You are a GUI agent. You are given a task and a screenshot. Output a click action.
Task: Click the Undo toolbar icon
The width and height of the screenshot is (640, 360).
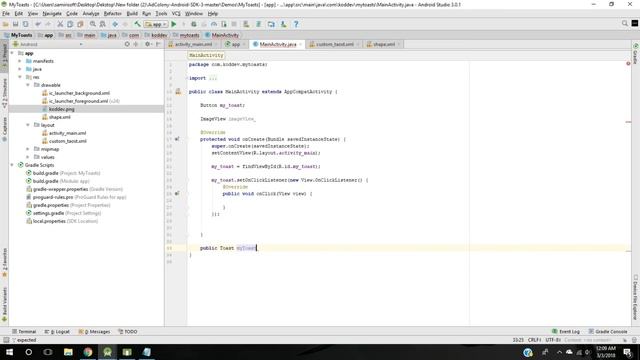(x=38, y=24)
